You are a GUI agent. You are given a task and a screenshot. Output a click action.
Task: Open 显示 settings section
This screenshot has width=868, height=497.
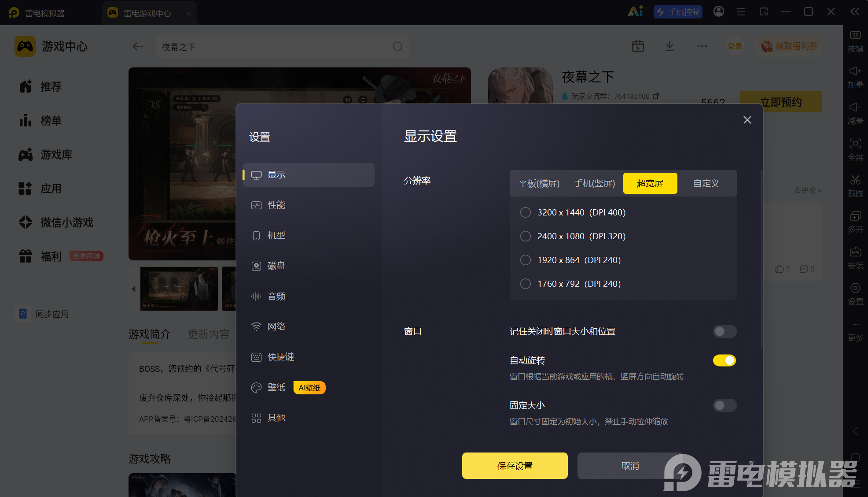(309, 175)
